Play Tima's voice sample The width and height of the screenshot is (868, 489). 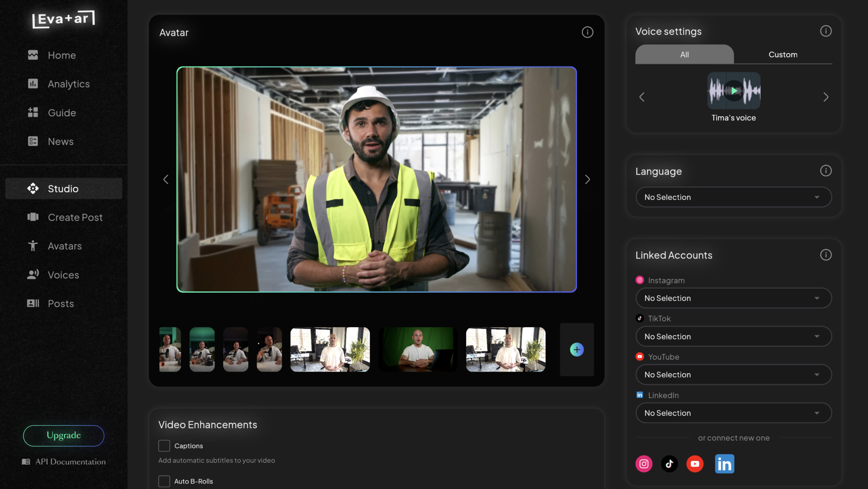[x=734, y=91]
